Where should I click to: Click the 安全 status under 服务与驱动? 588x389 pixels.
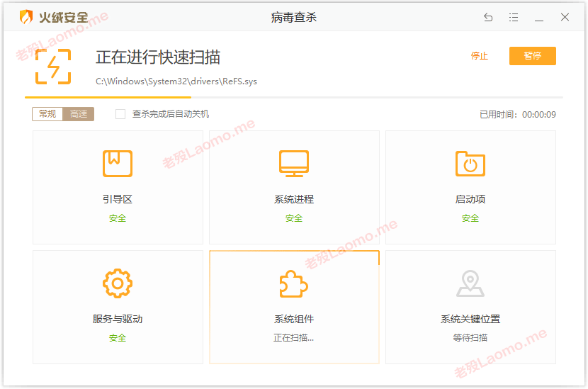118,338
